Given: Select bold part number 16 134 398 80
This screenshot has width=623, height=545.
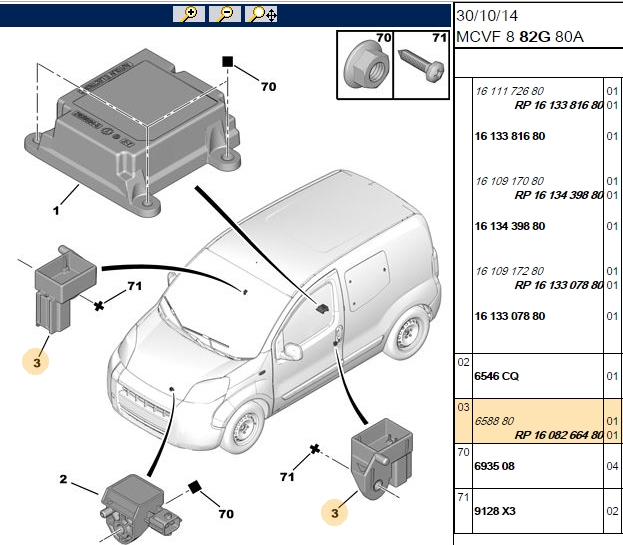Looking at the screenshot, I should pyautogui.click(x=510, y=226).
